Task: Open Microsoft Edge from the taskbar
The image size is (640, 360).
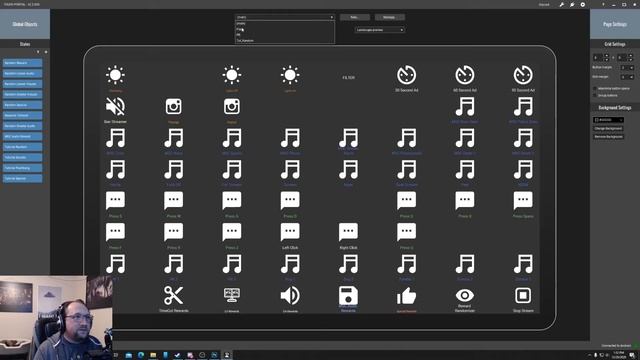Action: (x=141, y=355)
